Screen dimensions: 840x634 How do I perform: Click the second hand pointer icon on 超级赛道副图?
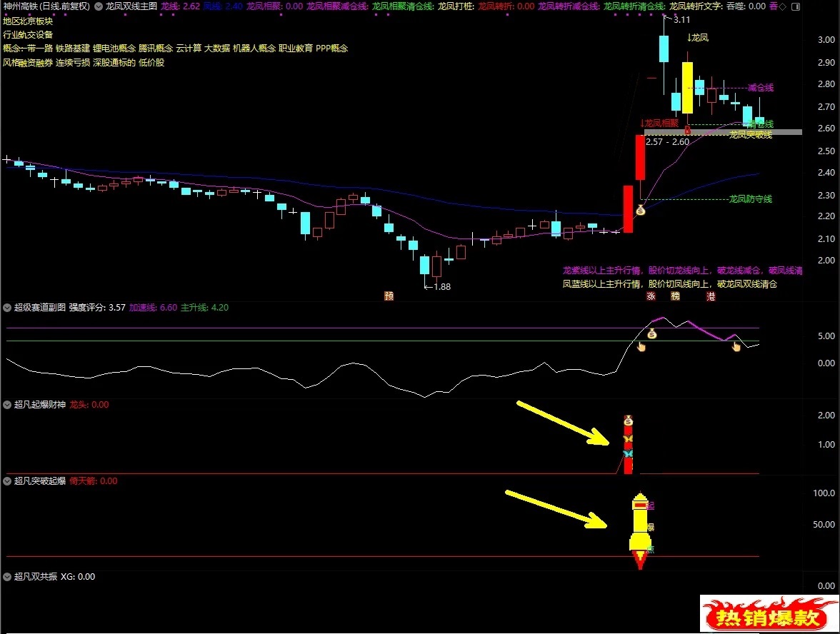736,346
